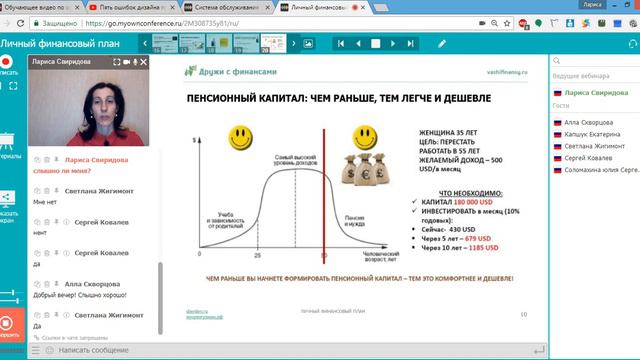
Task: Pin Лариса Свиридова's chat message
Action: [56, 160]
